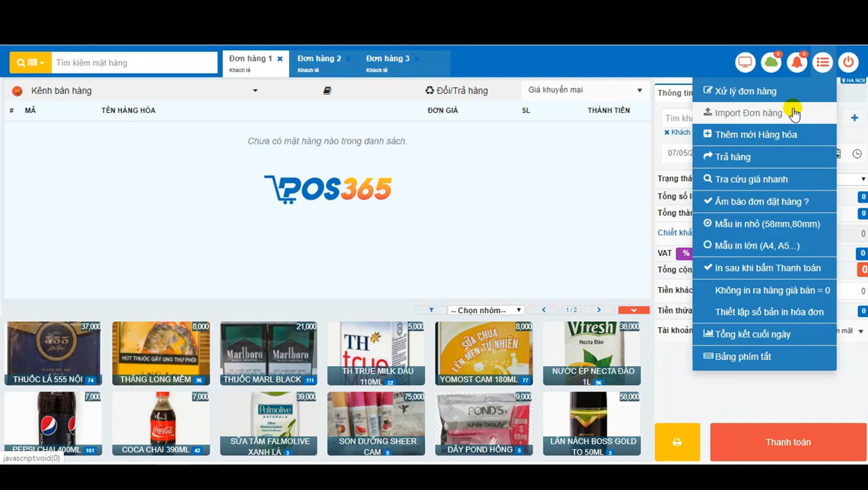Screen dimensions: 868x490
Task: Collapse product grid with red chevron button
Action: [x=634, y=310]
